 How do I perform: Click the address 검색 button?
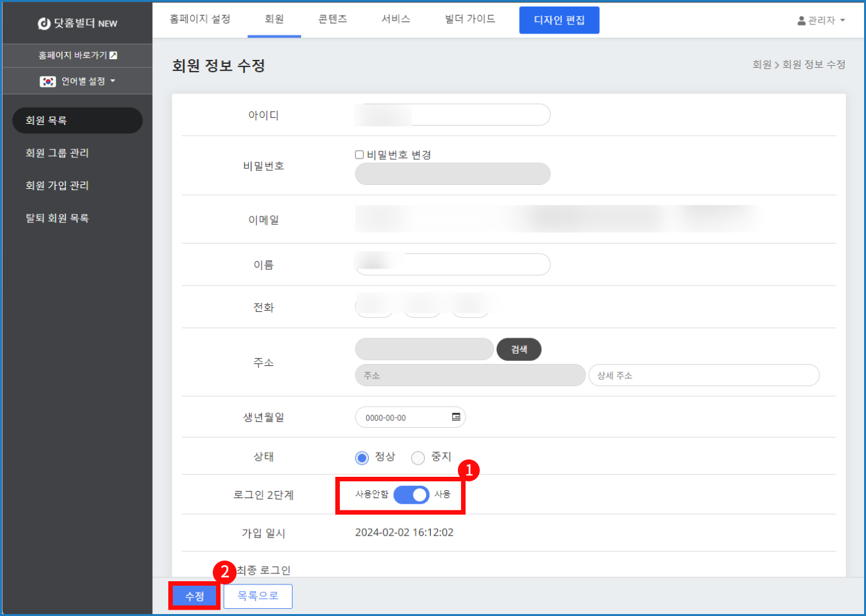click(x=518, y=349)
